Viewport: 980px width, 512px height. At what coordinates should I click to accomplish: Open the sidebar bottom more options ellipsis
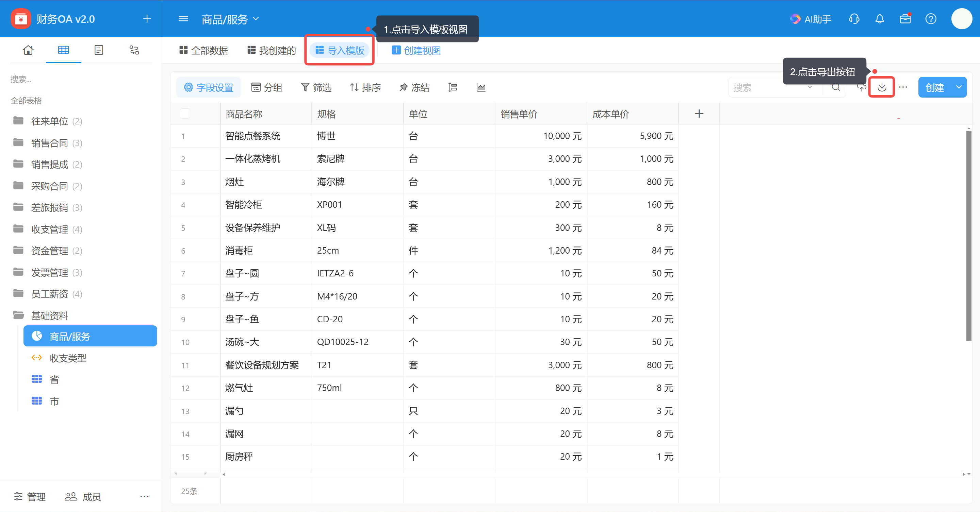[x=144, y=496]
